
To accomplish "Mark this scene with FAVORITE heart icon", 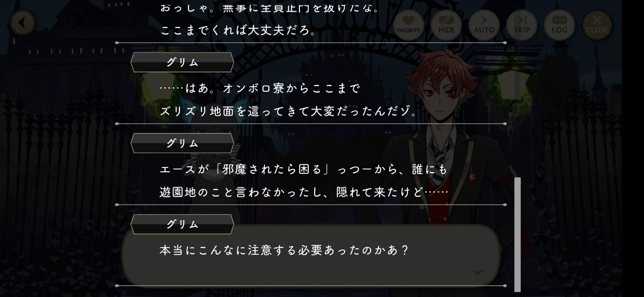I will coord(408,25).
